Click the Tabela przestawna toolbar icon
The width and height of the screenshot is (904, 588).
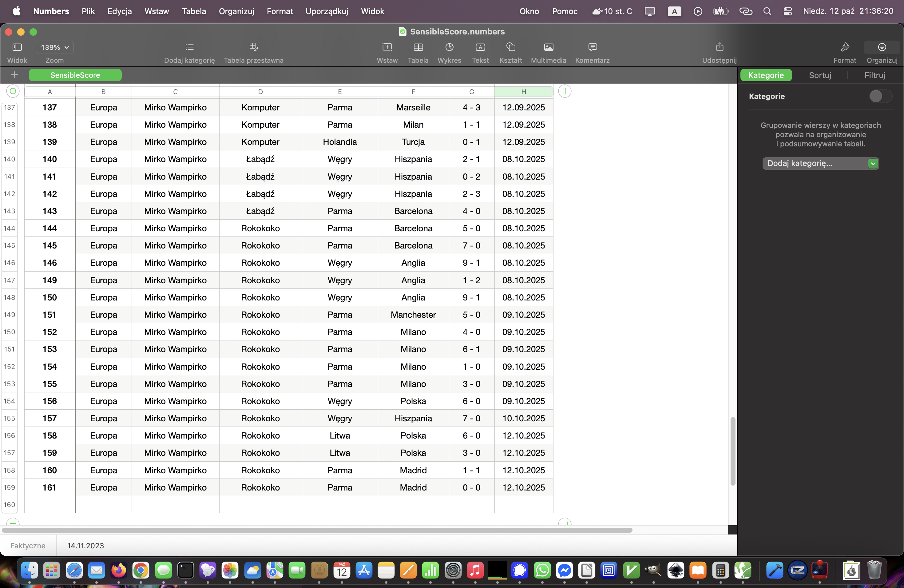coord(253,47)
